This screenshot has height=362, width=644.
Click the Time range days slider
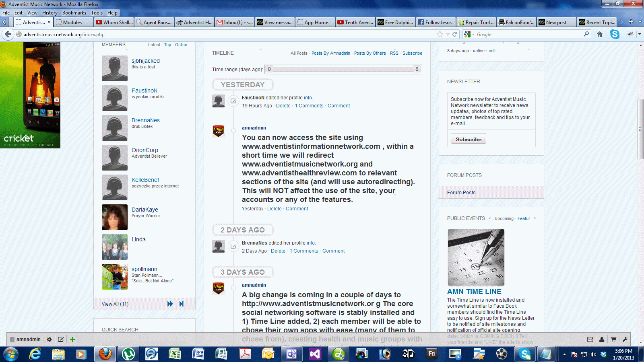pyautogui.click(x=343, y=69)
